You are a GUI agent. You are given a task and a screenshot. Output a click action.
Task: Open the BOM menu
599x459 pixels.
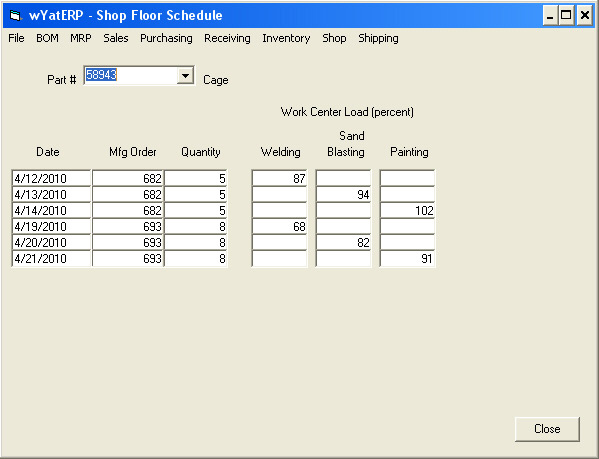click(x=47, y=38)
